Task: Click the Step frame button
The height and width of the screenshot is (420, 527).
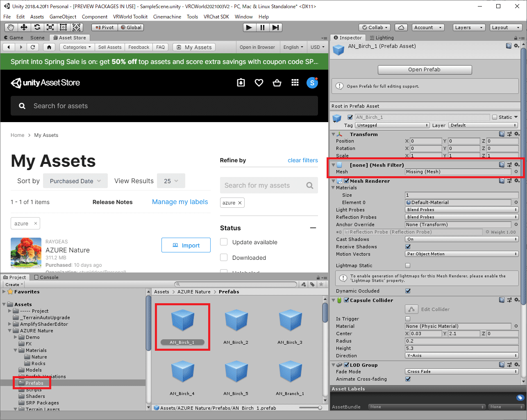Action: (x=276, y=27)
